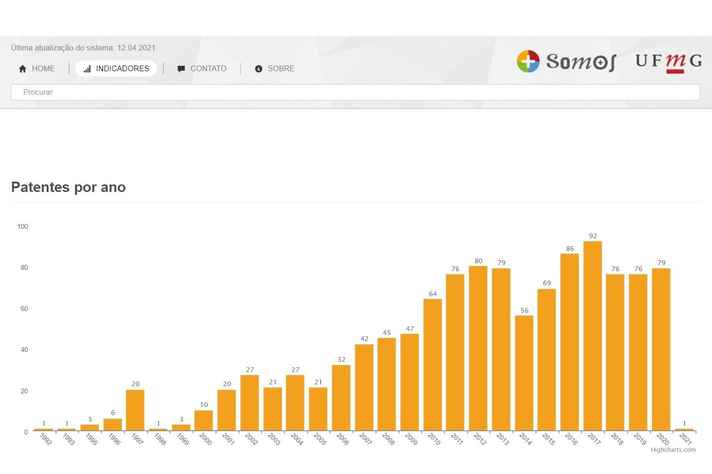Click the Última atualização do sistema text
Viewport: 712px width, 474px height.
[83, 48]
